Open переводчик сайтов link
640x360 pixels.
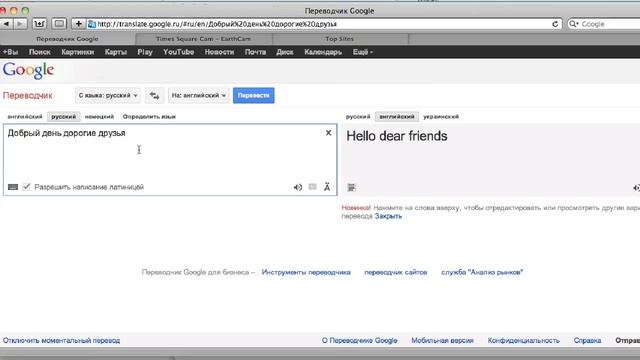pyautogui.click(x=396, y=272)
